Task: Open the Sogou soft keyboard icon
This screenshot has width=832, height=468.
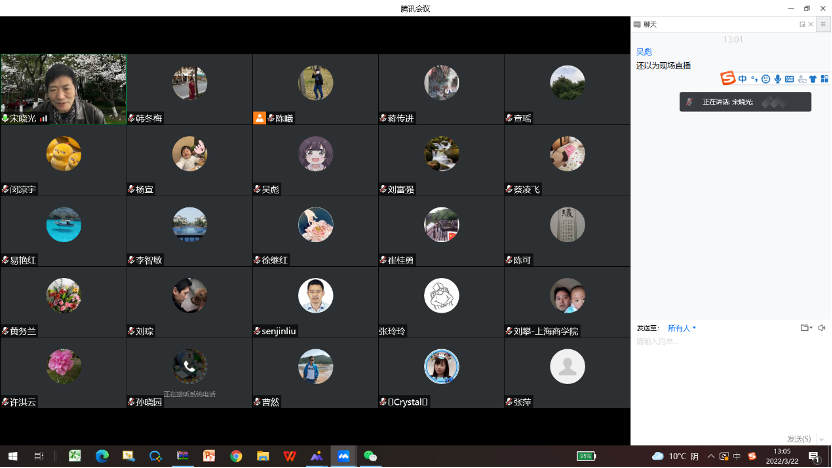Action: tap(789, 79)
